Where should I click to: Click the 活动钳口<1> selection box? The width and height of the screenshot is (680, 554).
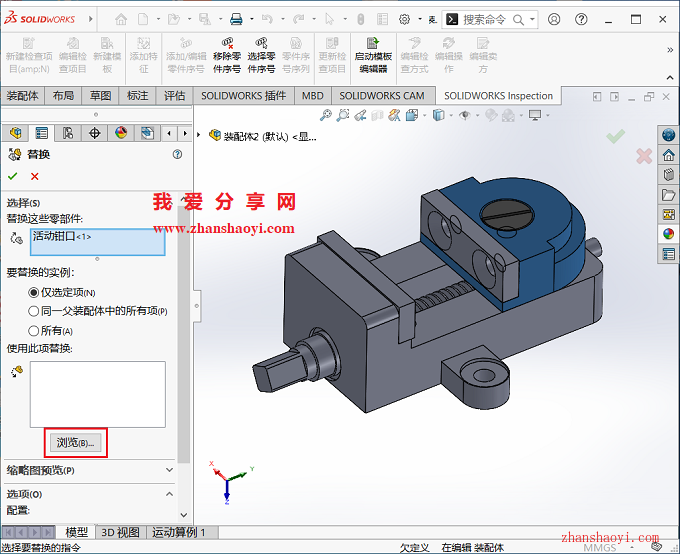98,242
